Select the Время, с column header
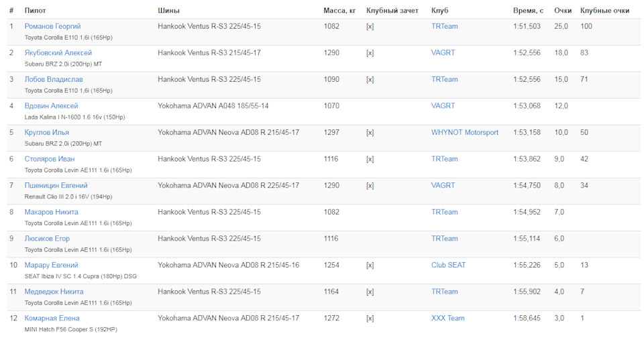This screenshot has height=352, width=644. click(528, 11)
